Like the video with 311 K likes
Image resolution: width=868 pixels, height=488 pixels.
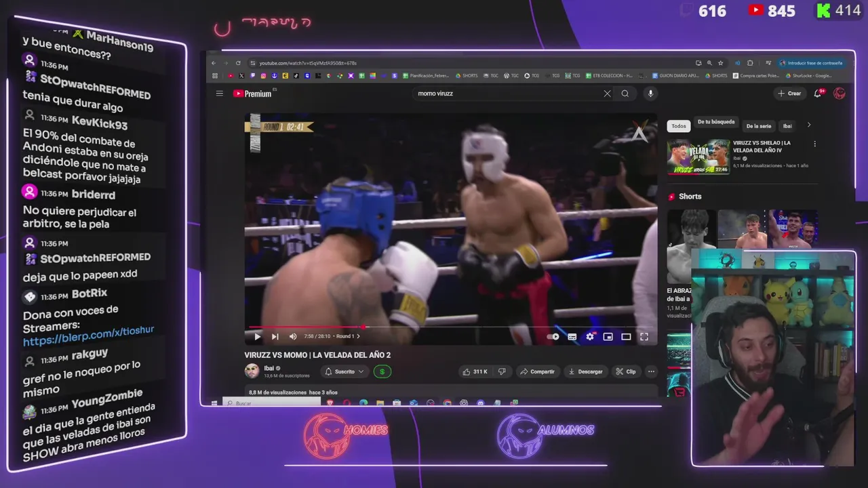(x=475, y=371)
